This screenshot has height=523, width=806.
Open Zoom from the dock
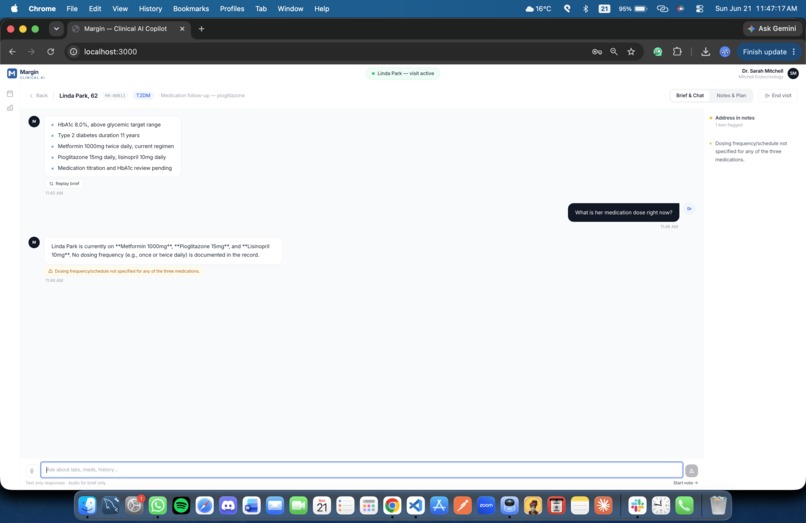pyautogui.click(x=486, y=506)
